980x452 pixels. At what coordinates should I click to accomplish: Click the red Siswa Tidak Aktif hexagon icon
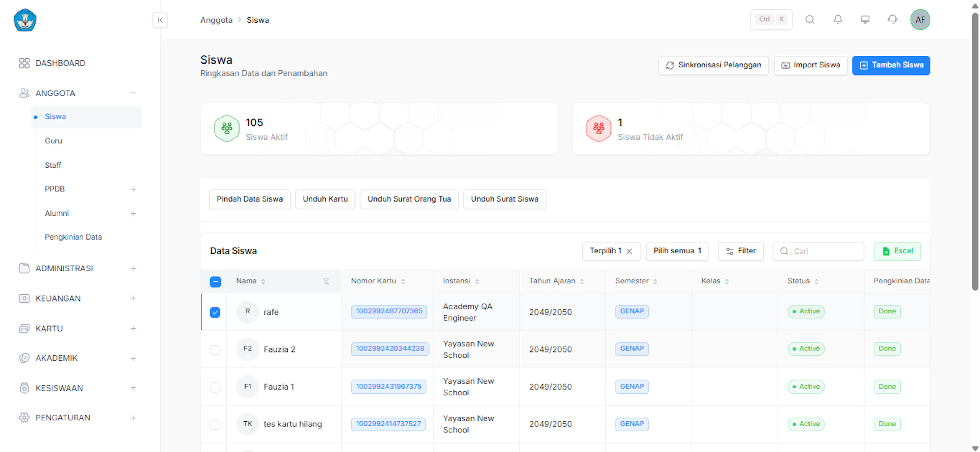coord(599,129)
